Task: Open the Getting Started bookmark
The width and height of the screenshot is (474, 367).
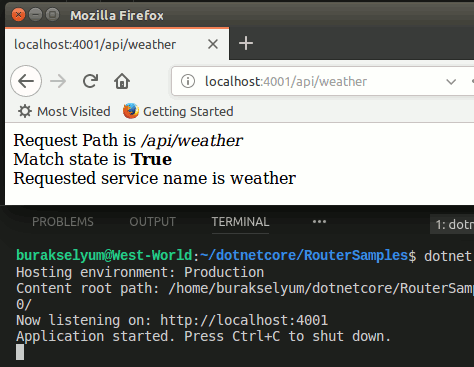Action: 178,111
